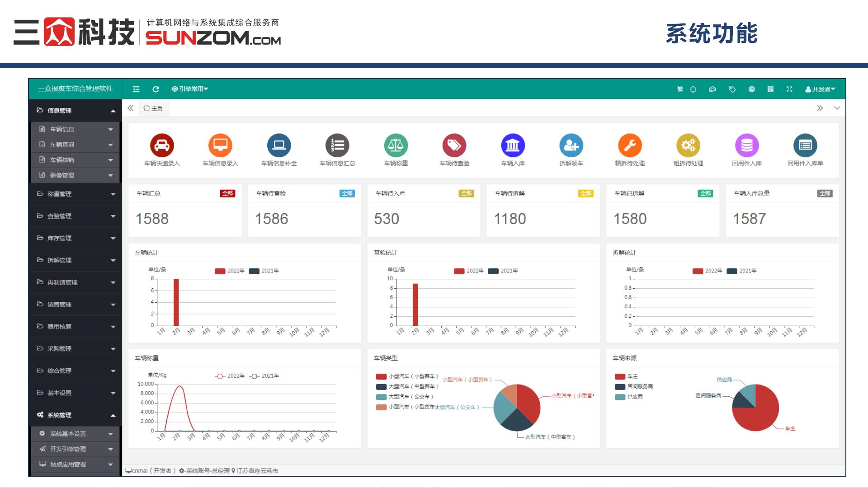Expand the 查验管理 sidebar group
The image size is (868, 488).
click(75, 216)
